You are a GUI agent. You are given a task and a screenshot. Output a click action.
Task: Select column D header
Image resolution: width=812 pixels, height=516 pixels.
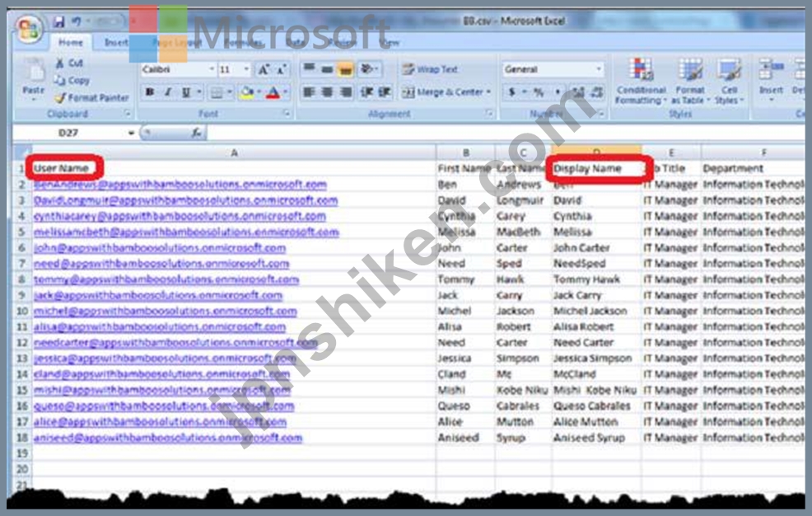(x=596, y=152)
